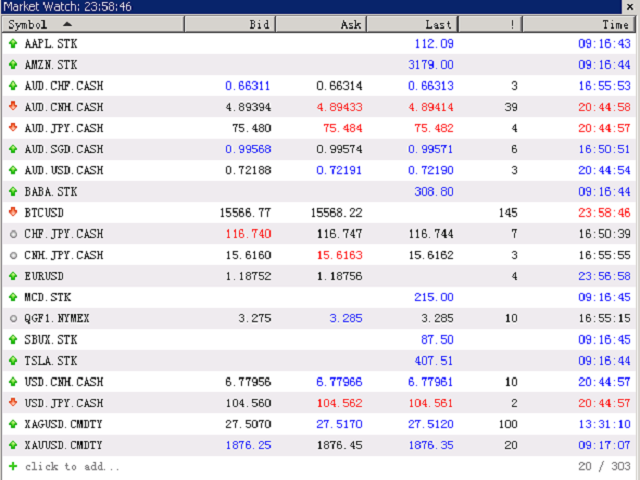Click the green up arrow beside AMZN.STK
Screen dimensions: 640x480
[x=13, y=64]
